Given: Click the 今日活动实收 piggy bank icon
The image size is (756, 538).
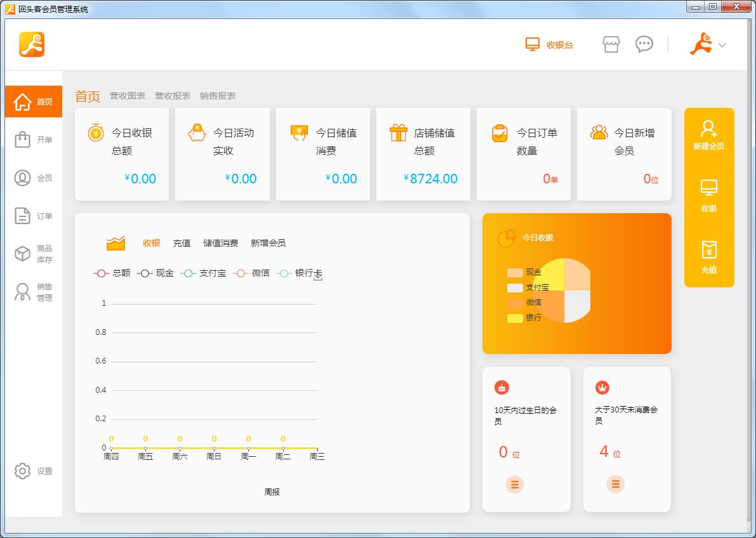Looking at the screenshot, I should (x=197, y=133).
